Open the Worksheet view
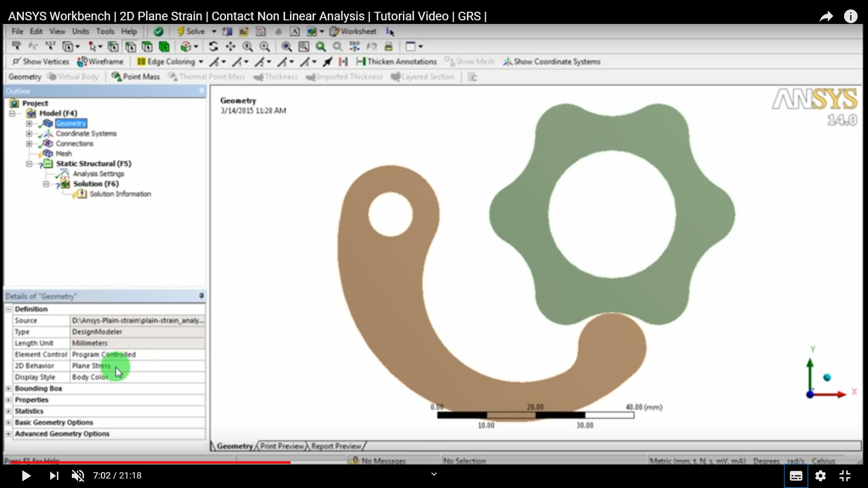868x488 pixels. coord(354,31)
